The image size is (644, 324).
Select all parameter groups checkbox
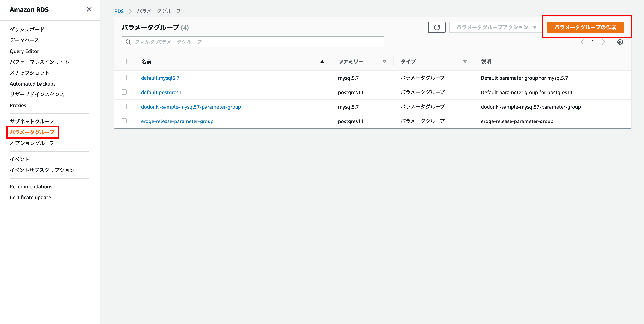124,62
